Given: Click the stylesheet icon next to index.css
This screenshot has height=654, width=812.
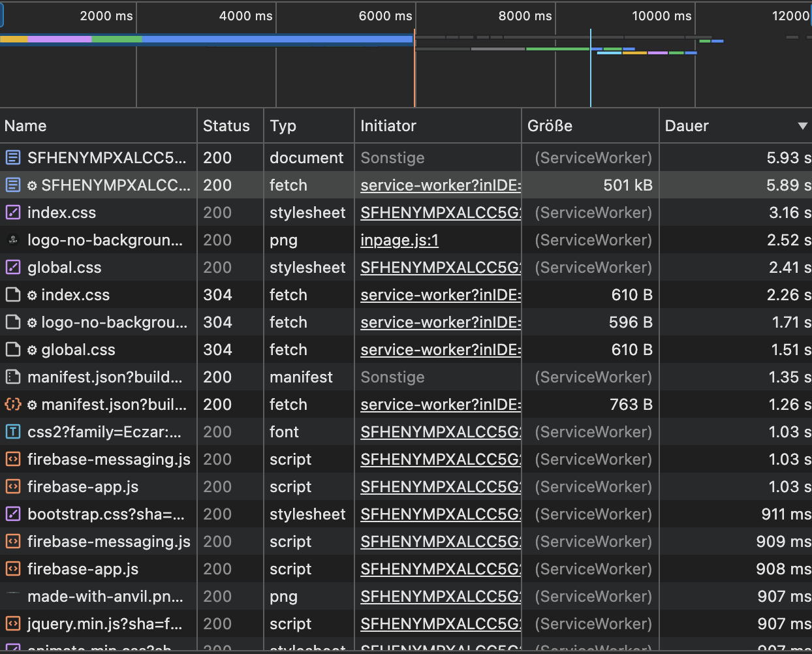Looking at the screenshot, I should click(12, 212).
